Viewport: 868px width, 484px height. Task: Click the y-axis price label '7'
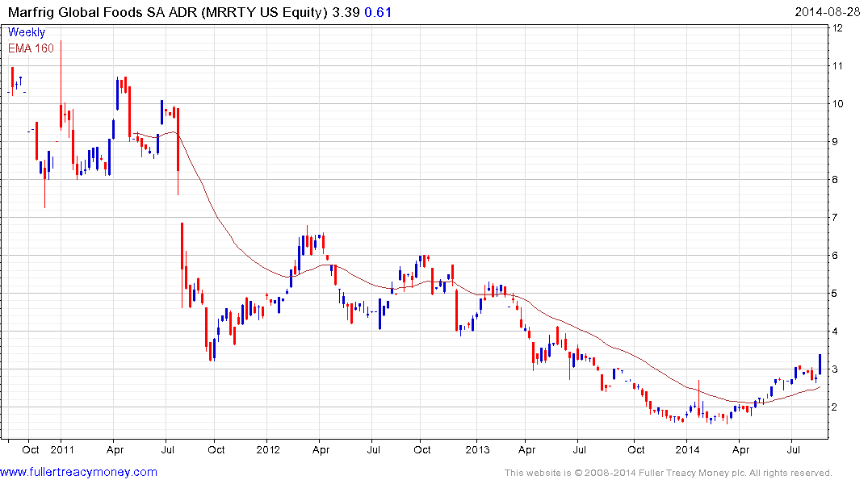[x=836, y=217]
